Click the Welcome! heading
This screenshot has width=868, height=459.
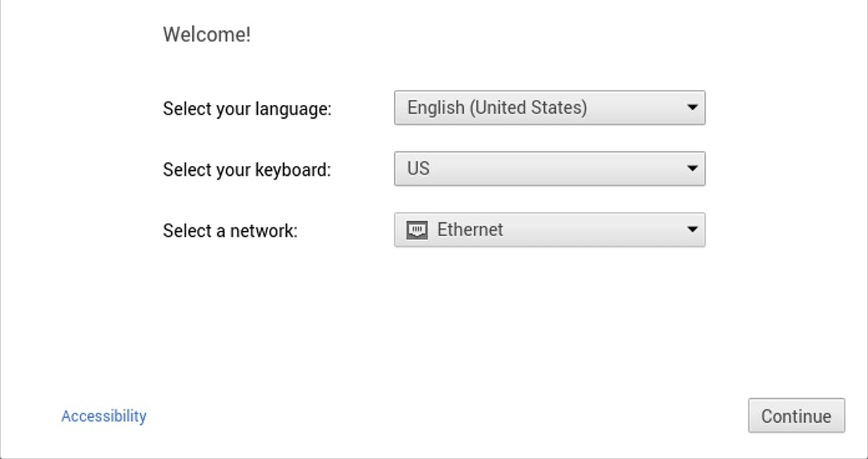pyautogui.click(x=206, y=35)
